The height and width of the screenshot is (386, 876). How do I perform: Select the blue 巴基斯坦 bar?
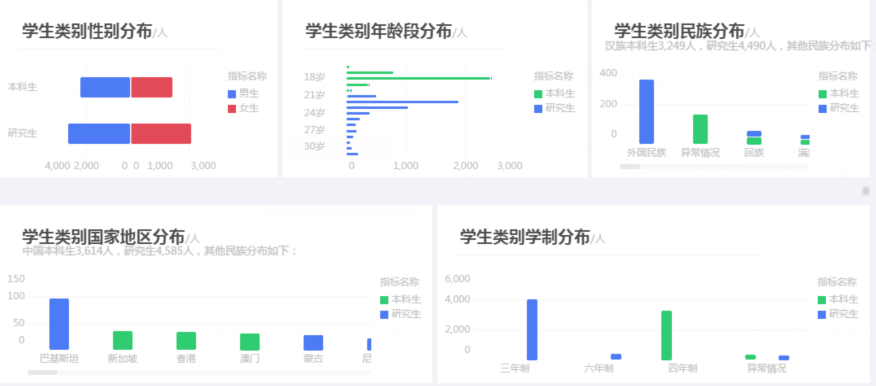[x=59, y=324]
